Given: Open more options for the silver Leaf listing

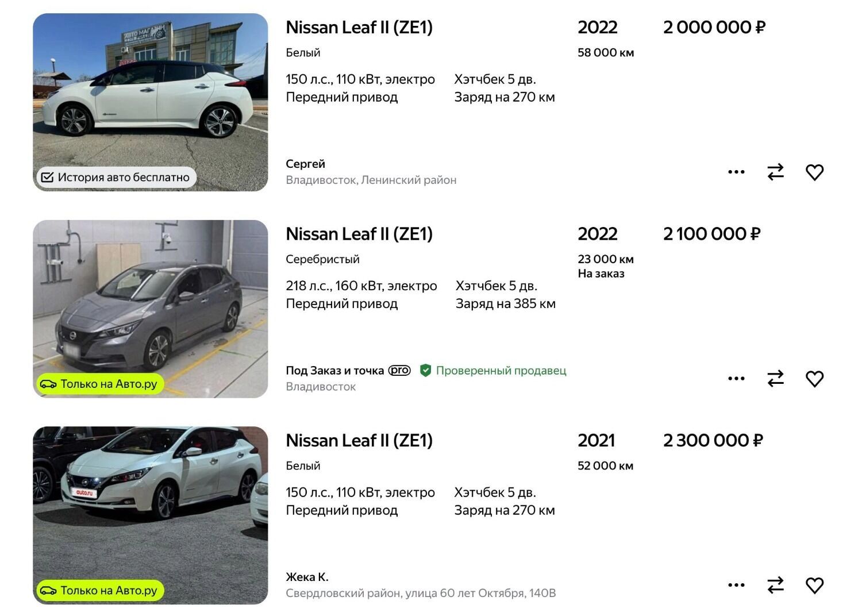Looking at the screenshot, I should pos(736,379).
